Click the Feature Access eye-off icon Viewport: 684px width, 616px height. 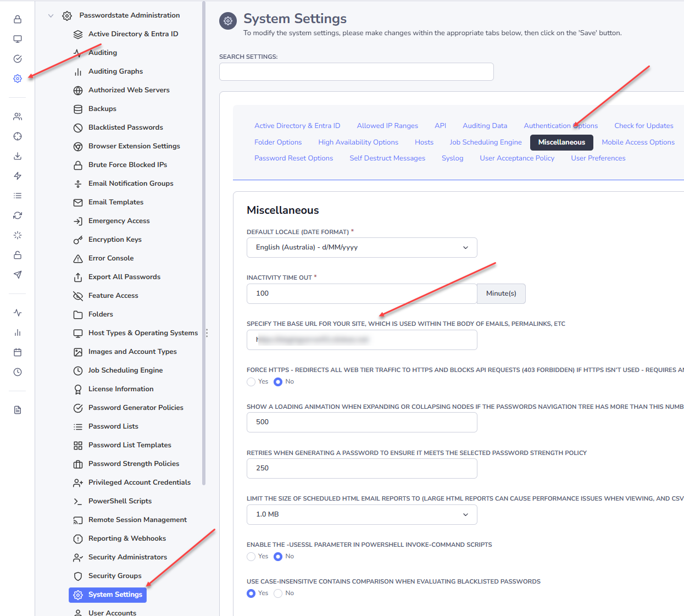78,296
